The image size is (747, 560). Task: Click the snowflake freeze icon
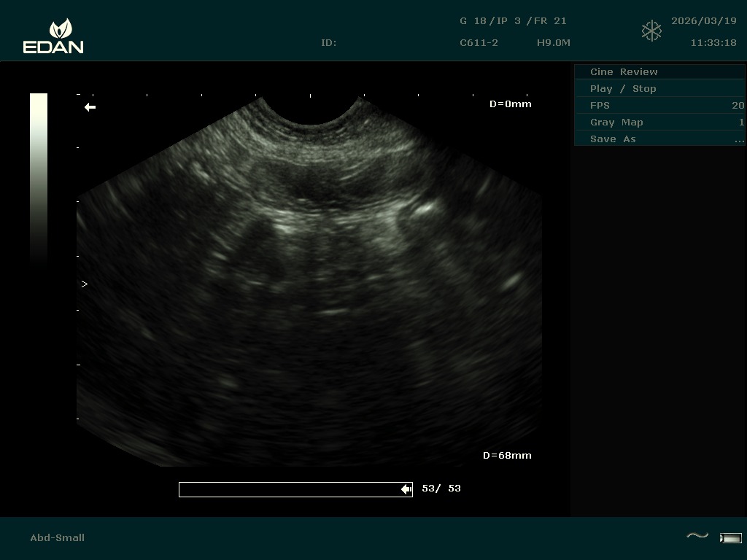(x=651, y=31)
